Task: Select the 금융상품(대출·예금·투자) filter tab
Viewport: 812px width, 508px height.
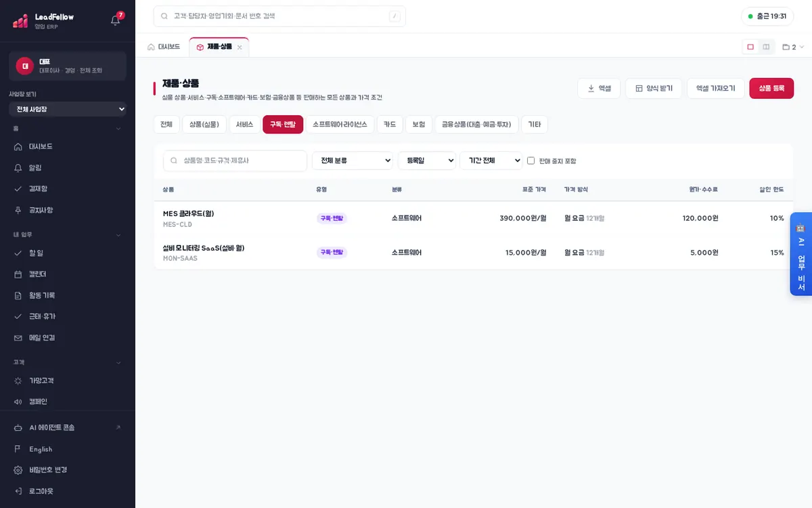Action: click(477, 125)
